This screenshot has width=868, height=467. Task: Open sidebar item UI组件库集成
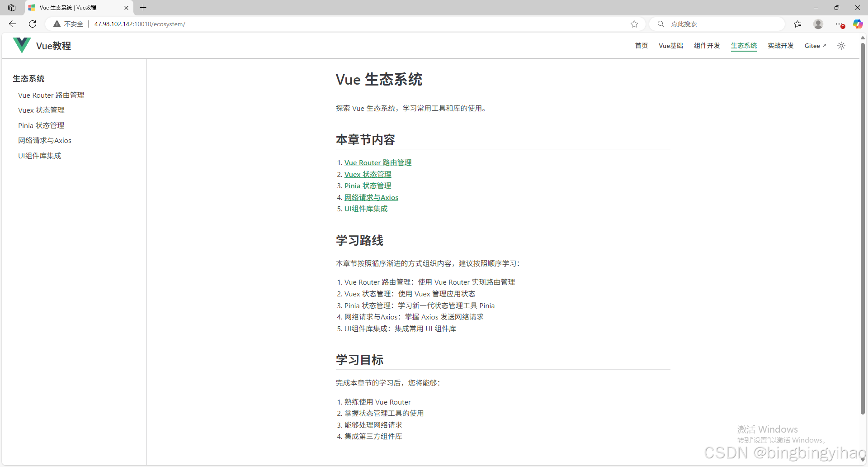pyautogui.click(x=39, y=156)
